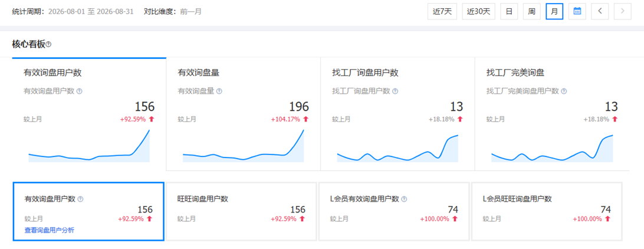This screenshot has width=644, height=249.
Task: Click help icon beside L会员有效询盘用户数
Action: point(404,199)
